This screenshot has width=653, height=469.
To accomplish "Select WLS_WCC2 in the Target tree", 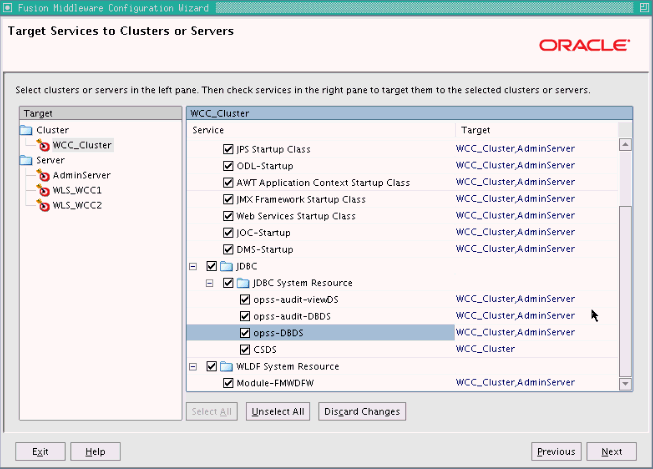I will click(77, 205).
